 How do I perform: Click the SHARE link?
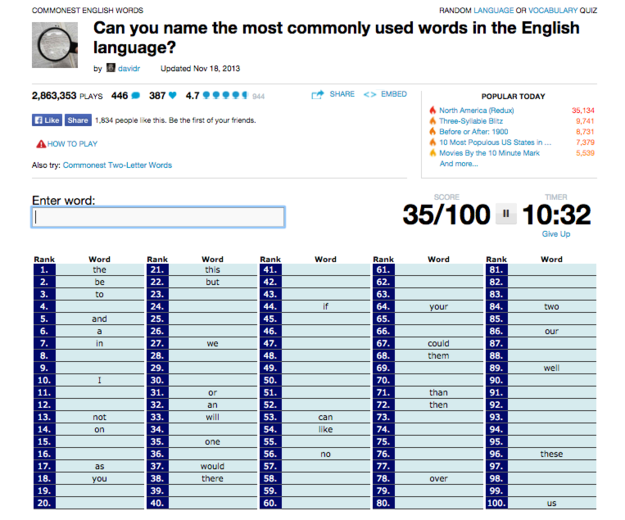click(x=342, y=94)
